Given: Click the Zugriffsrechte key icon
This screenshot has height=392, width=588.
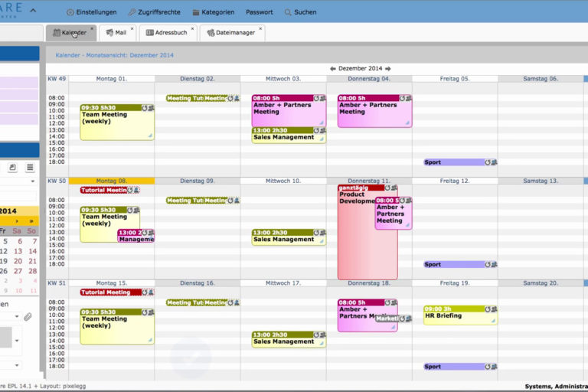Looking at the screenshot, I should (132, 12).
